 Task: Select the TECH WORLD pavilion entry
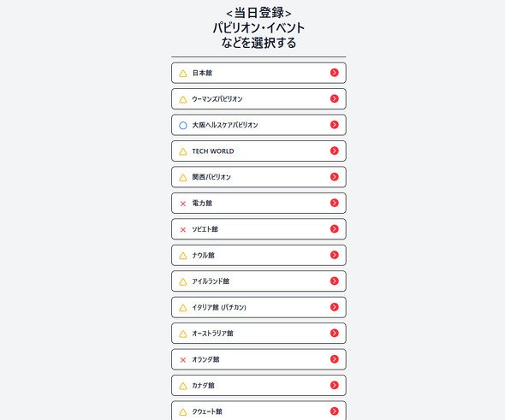[258, 151]
